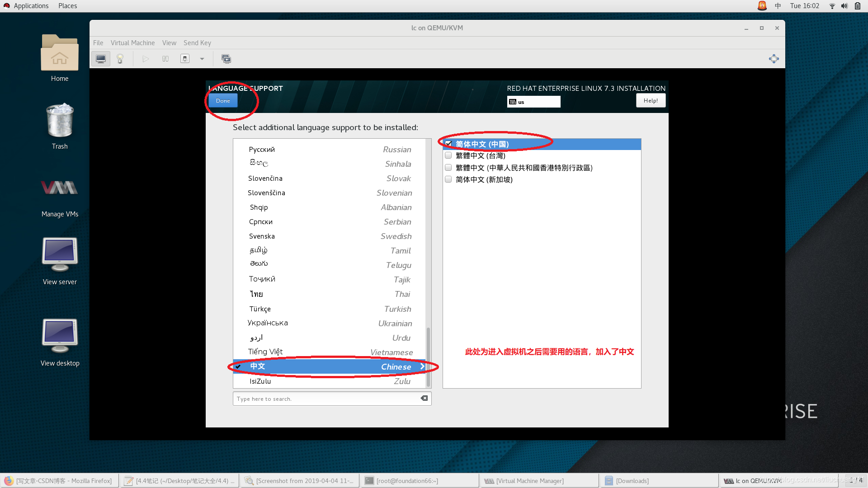Click the 中 input method indicator
Viewport: 868px width, 488px height.
coord(778,6)
